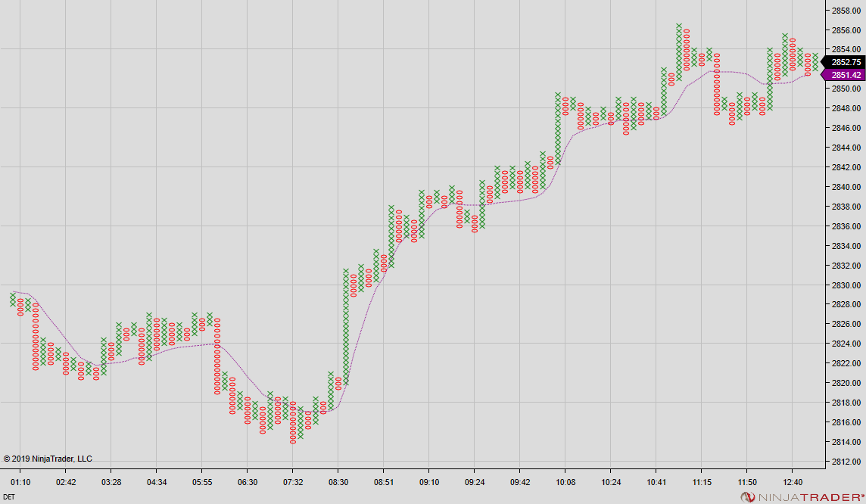Click the 2814.00 price axis label
This screenshot has width=866, height=504.
(846, 442)
